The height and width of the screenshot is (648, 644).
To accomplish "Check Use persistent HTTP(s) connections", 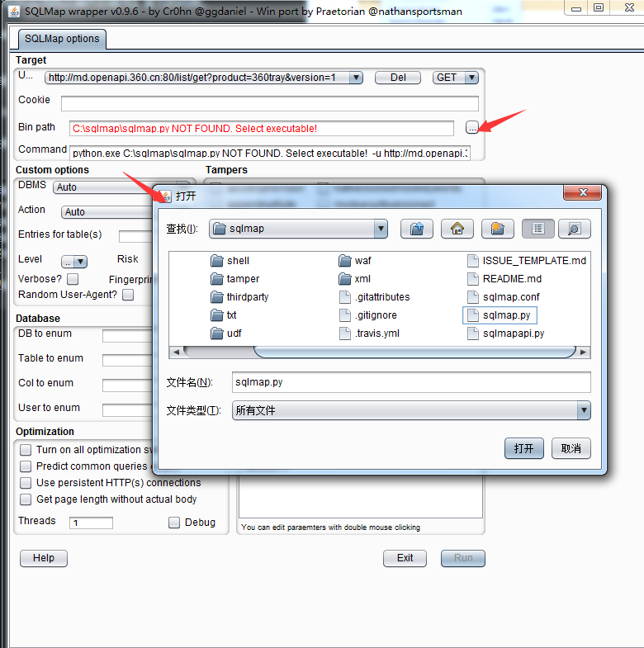I will [26, 483].
